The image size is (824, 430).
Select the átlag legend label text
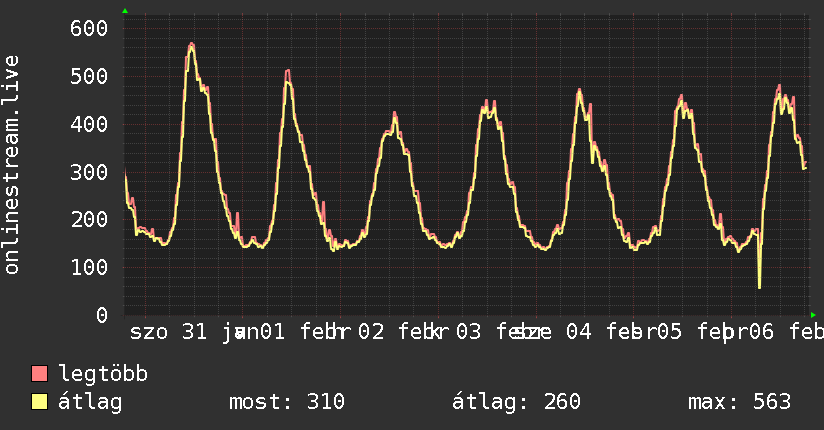pos(90,402)
